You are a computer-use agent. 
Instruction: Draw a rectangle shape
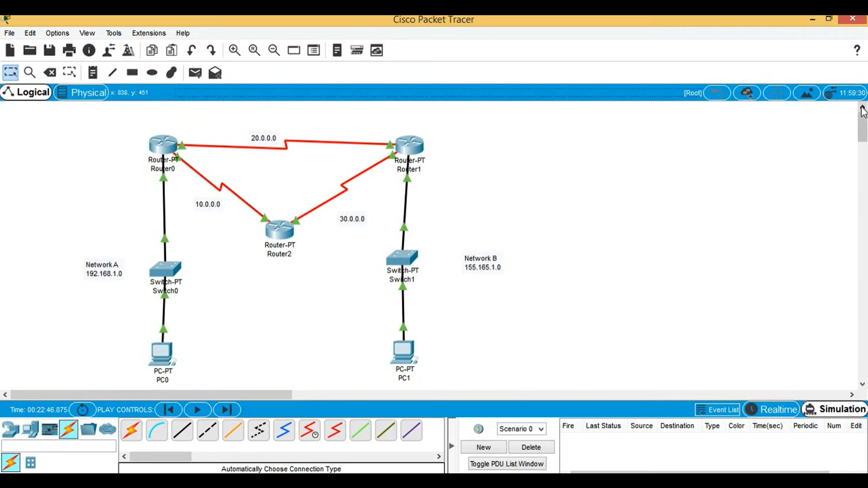132,72
